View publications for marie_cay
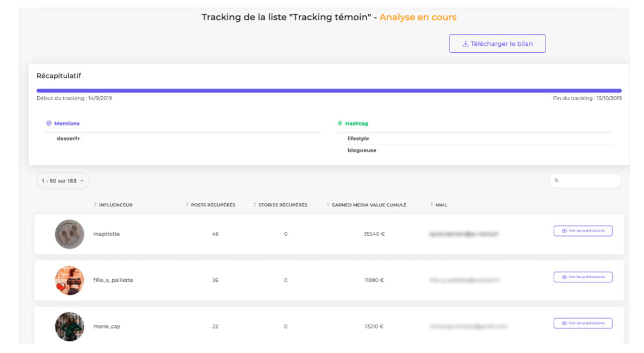The height and width of the screenshot is (353, 644). click(x=583, y=323)
